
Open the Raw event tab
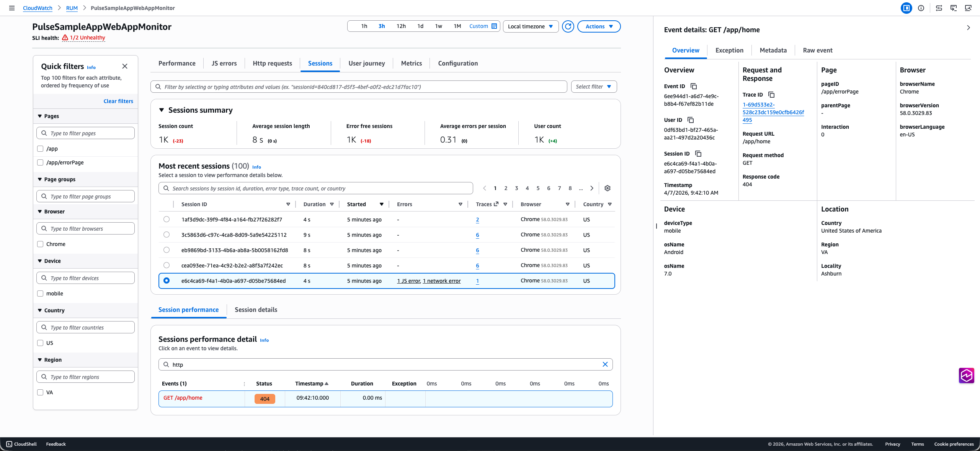817,50
